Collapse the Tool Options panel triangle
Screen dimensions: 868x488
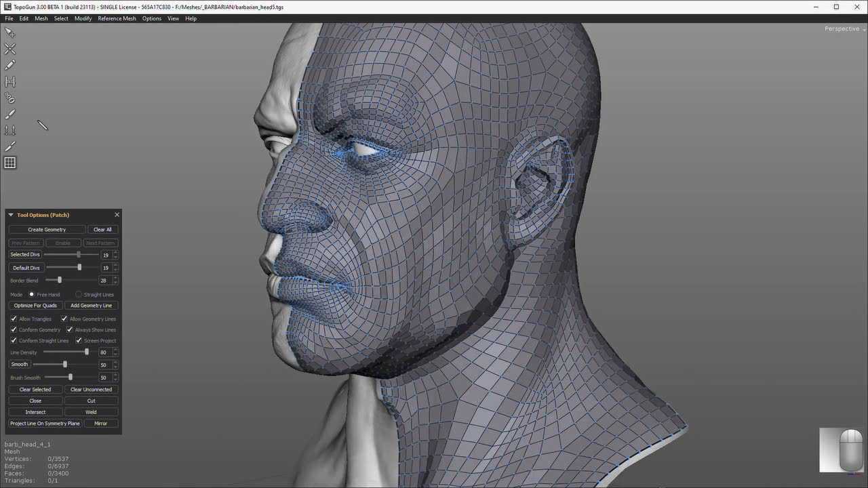[11, 215]
